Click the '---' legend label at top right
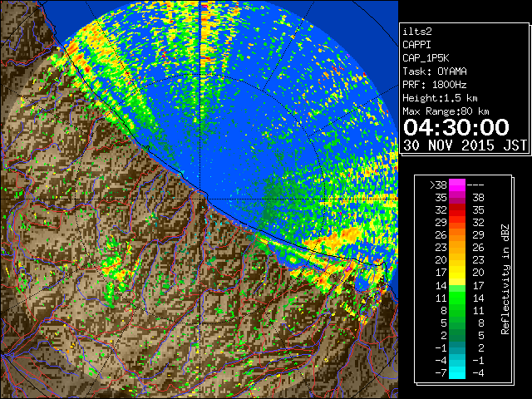The width and height of the screenshot is (532, 399). pyautogui.click(x=475, y=185)
